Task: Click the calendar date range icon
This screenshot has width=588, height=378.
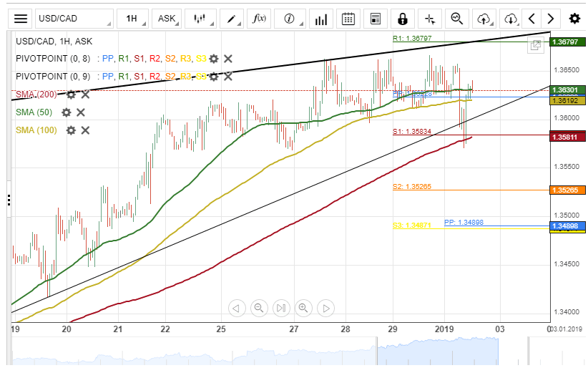Action: tap(348, 19)
